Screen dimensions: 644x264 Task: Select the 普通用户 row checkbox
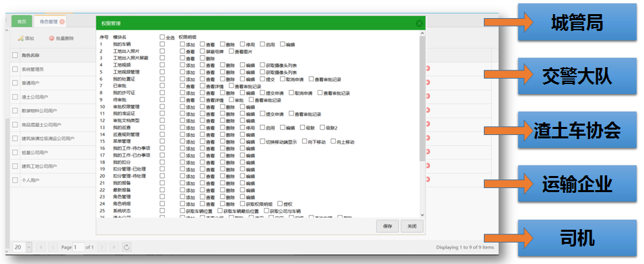pos(15,83)
